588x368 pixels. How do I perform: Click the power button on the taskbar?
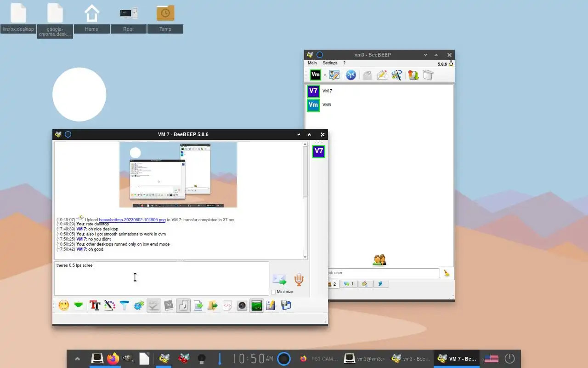pos(509,359)
